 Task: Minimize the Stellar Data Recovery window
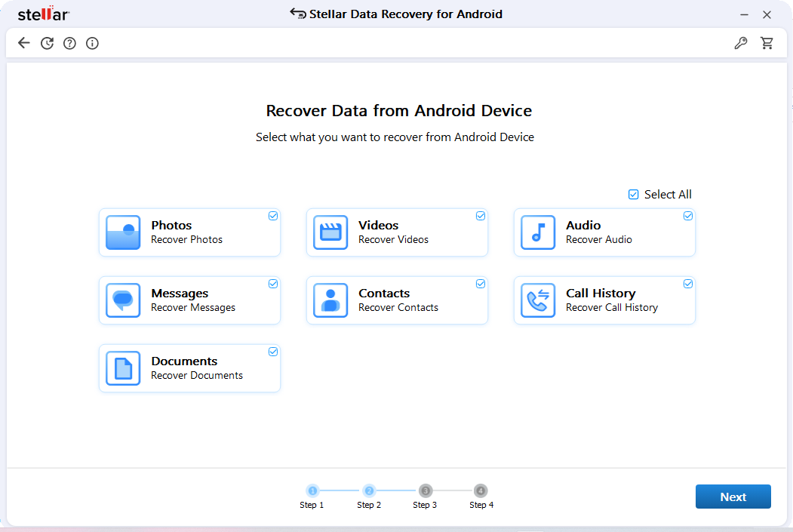(744, 14)
